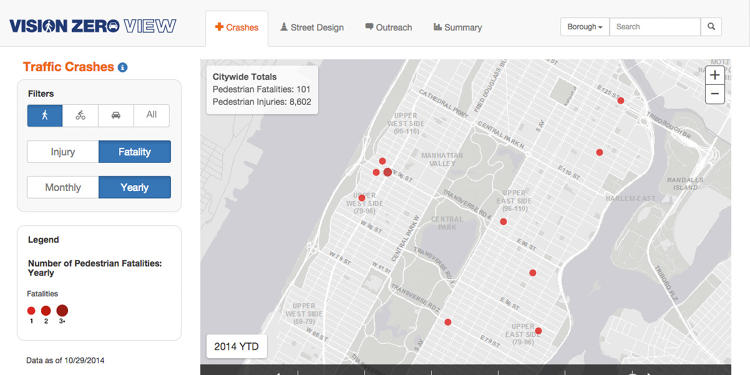Click the Pedestrian Injuries: 8,602 text
Screen dimensions: 750x375
click(262, 102)
